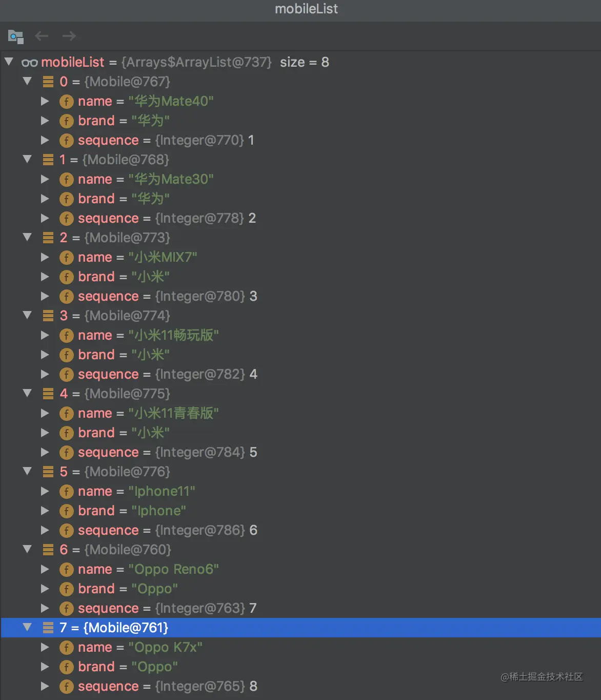Expand name field "Oppo Reno6"
This screenshot has width=601, height=700.
[x=45, y=569]
